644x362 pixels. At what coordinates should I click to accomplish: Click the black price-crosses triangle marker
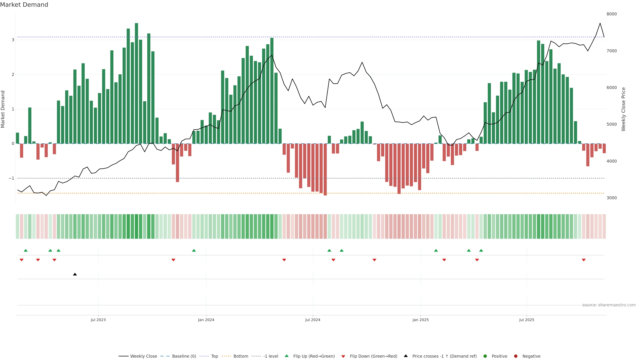(x=75, y=274)
